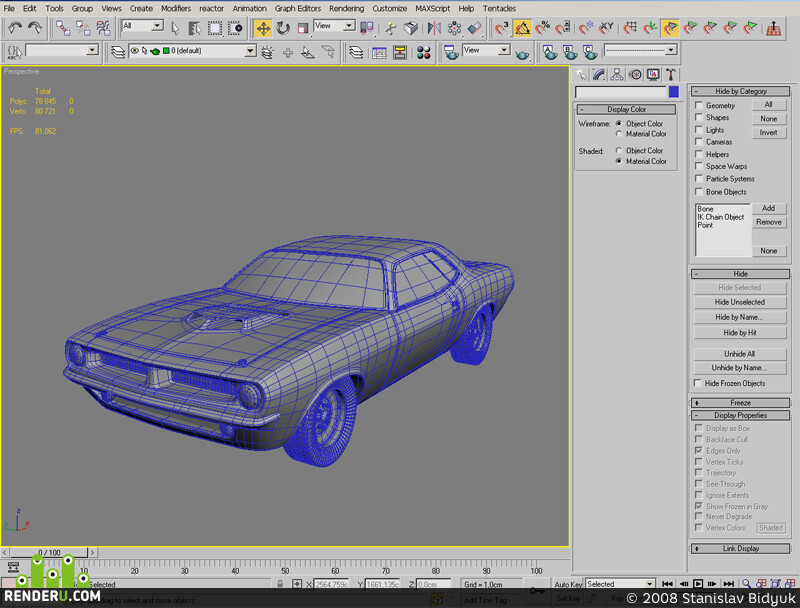
Task: Open the layer 0 (default) dropdown
Action: (250, 51)
